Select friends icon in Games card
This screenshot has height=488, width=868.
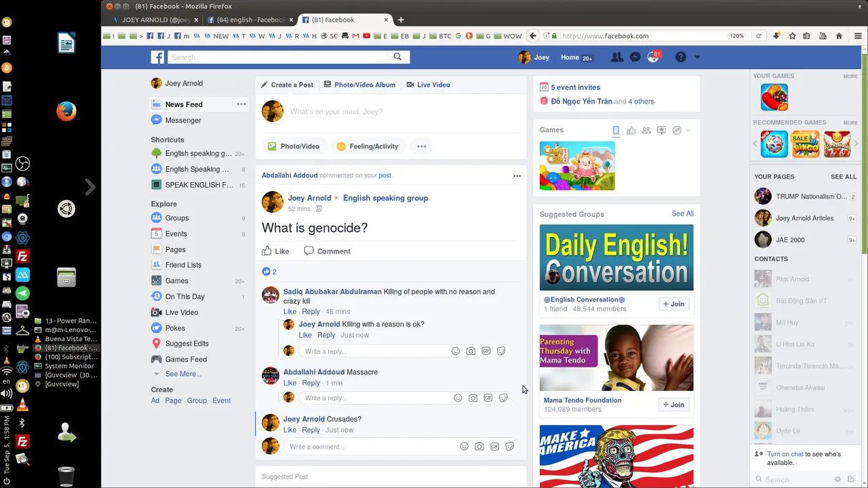646,130
